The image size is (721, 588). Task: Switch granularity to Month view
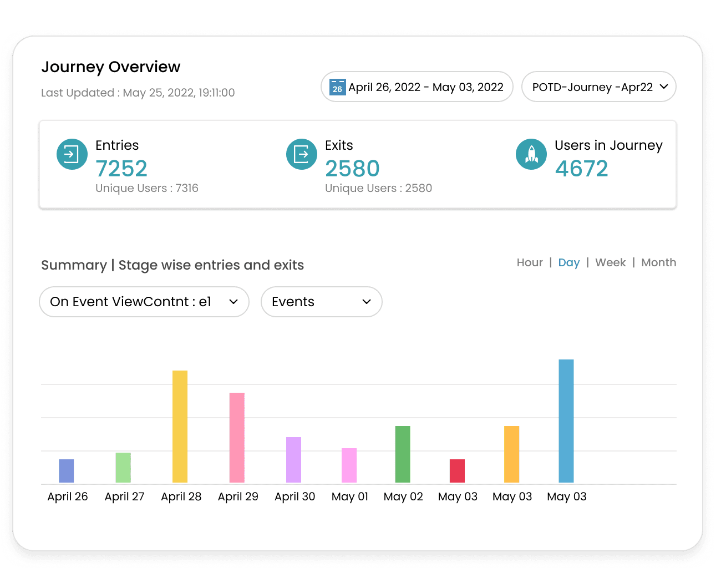click(658, 262)
